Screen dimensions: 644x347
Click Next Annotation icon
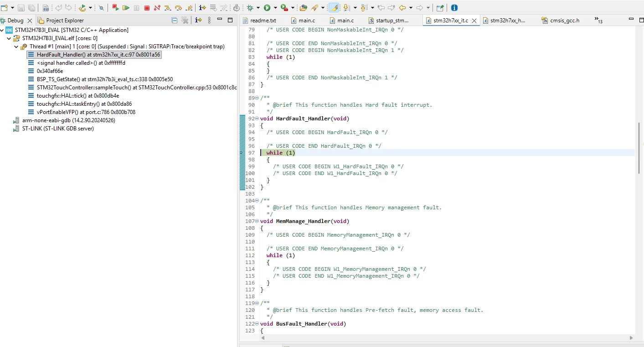tap(347, 8)
